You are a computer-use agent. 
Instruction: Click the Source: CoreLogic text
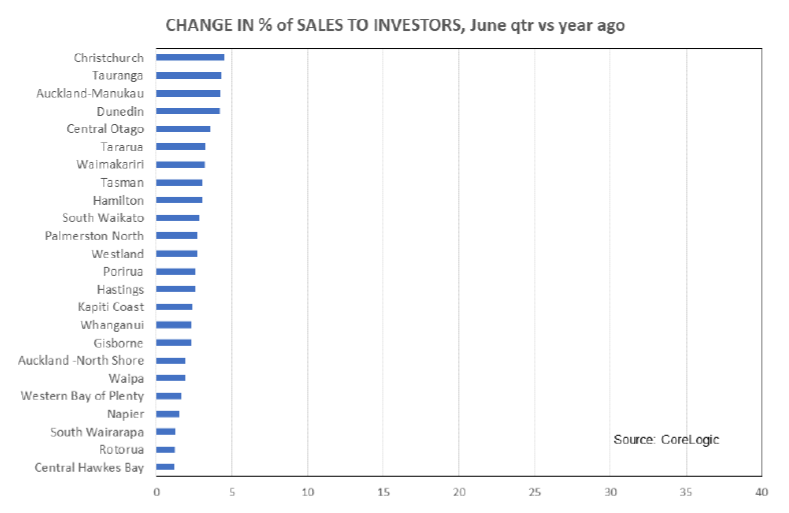(666, 440)
